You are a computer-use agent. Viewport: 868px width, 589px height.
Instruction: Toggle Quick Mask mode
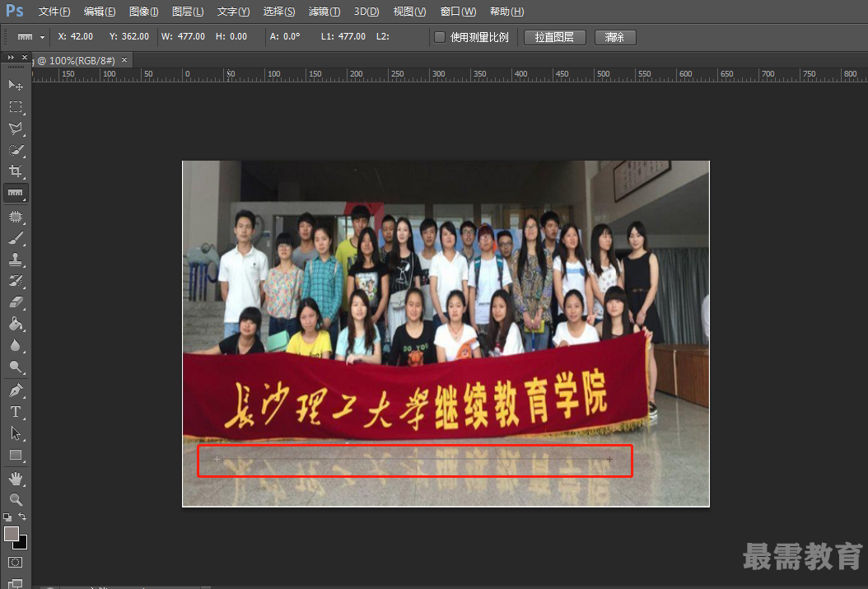(16, 563)
